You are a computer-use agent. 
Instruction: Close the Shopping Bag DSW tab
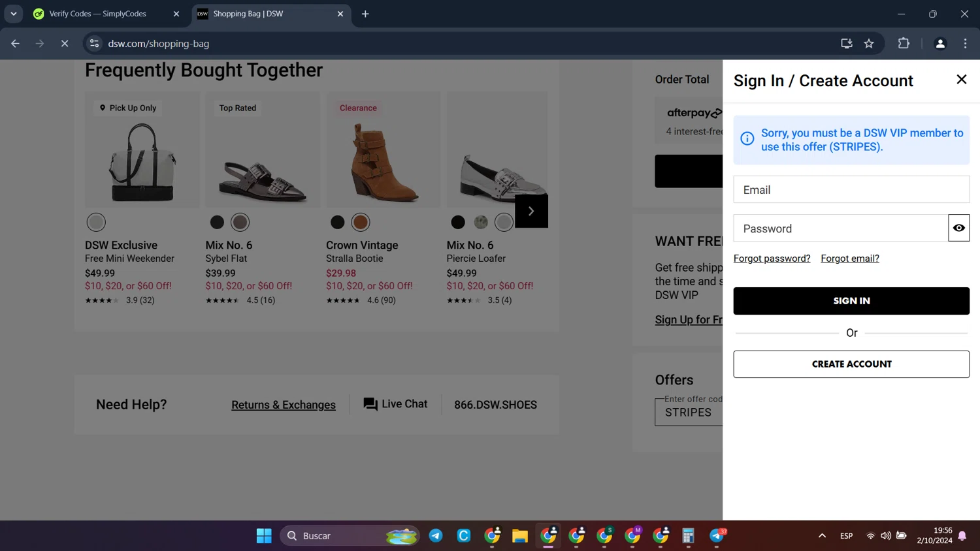(340, 14)
